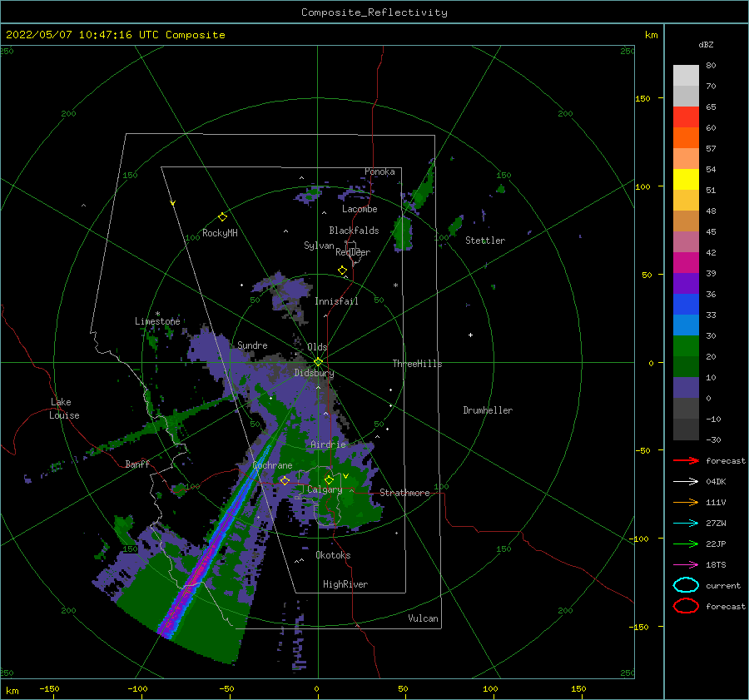Screen dimensions: 749x700
Task: Click the Composite_Reflectivity title
Action: 374,12
